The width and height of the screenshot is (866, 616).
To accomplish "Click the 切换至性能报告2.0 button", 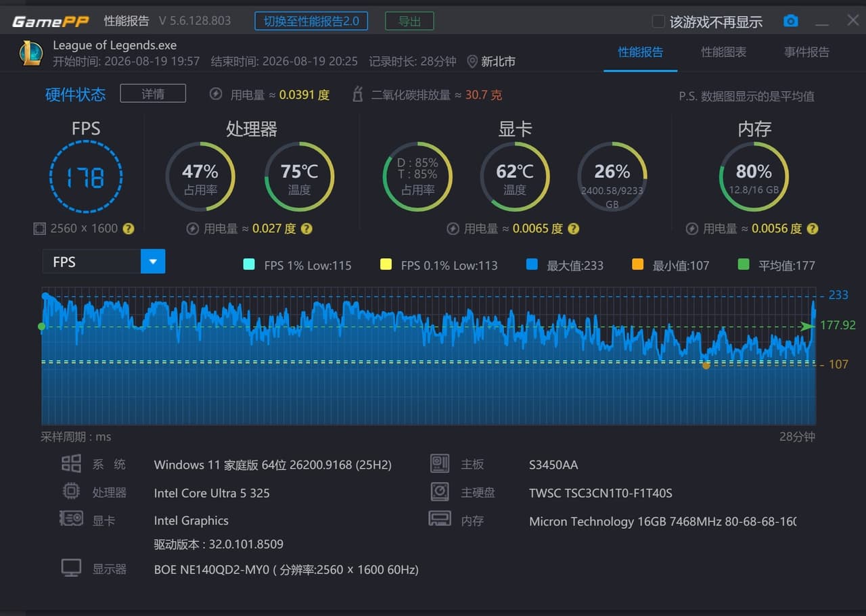I will [311, 21].
